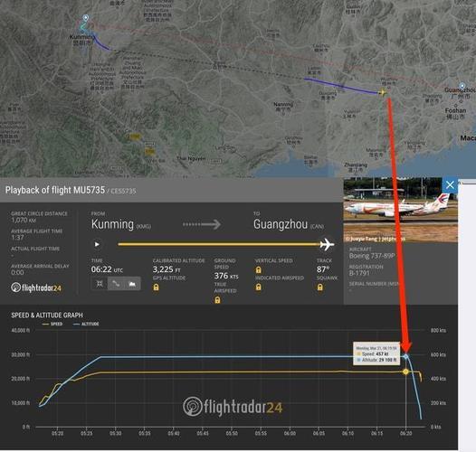
Task: Toggle the flight route path button
Action: pos(116,284)
